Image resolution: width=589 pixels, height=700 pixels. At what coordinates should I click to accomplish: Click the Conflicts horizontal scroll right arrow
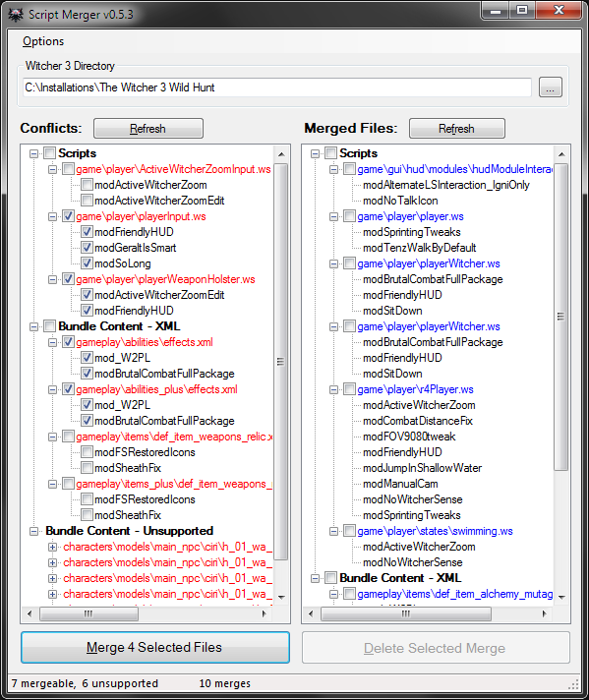click(264, 613)
